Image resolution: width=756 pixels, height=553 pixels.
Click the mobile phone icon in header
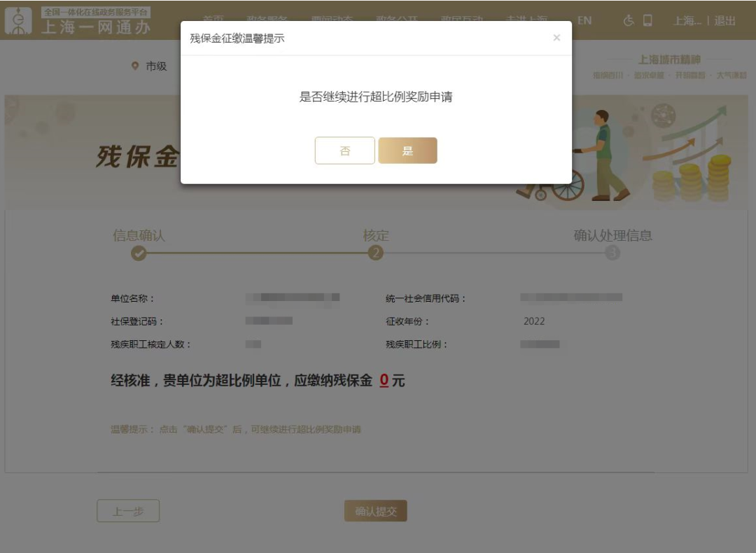tap(647, 20)
